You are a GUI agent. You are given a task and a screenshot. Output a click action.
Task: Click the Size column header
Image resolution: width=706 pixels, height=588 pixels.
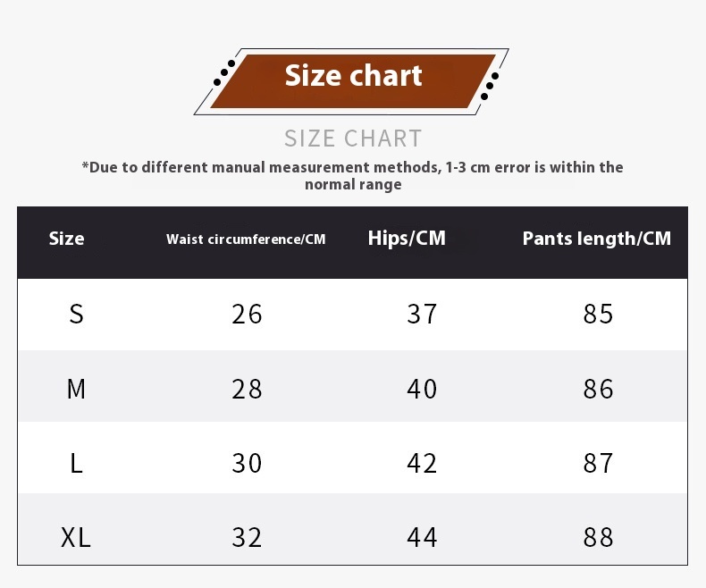coord(67,239)
